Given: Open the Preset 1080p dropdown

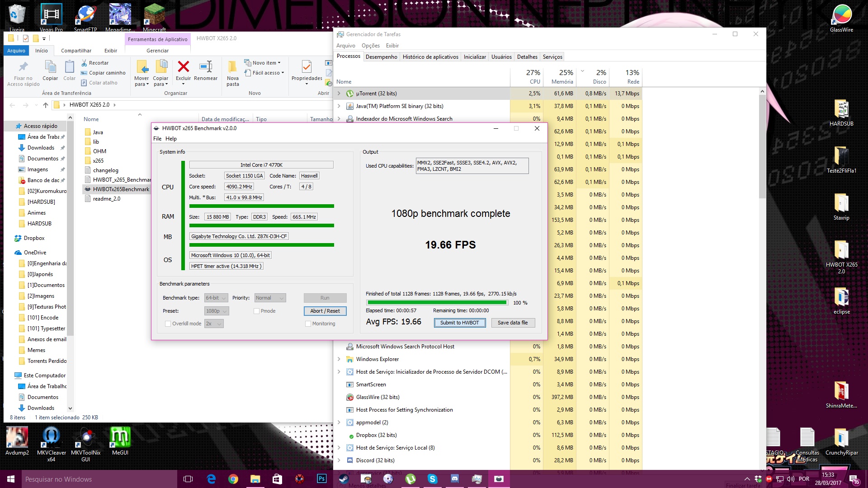Looking at the screenshot, I should tap(217, 311).
